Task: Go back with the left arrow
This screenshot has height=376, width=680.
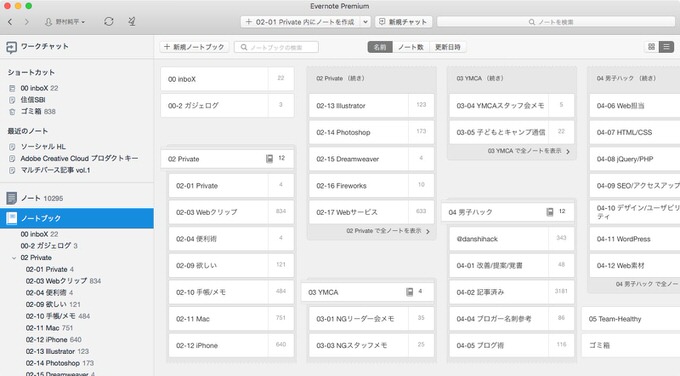Action: pos(10,22)
